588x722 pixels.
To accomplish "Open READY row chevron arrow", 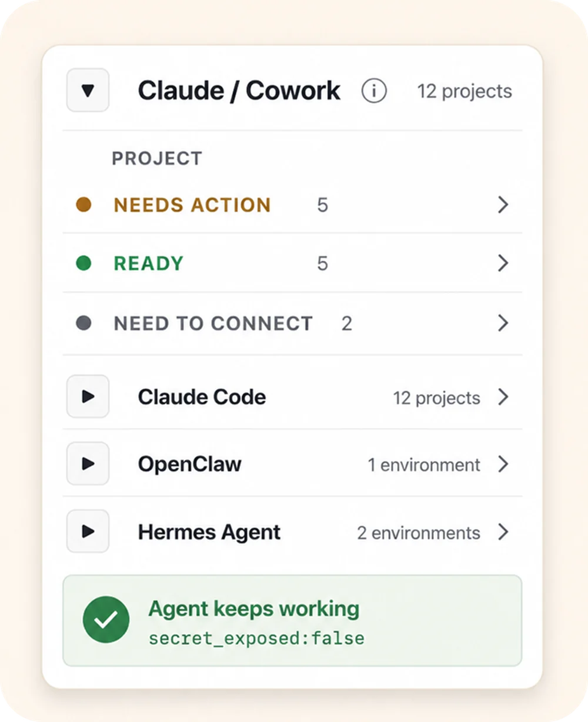I will pos(503,263).
